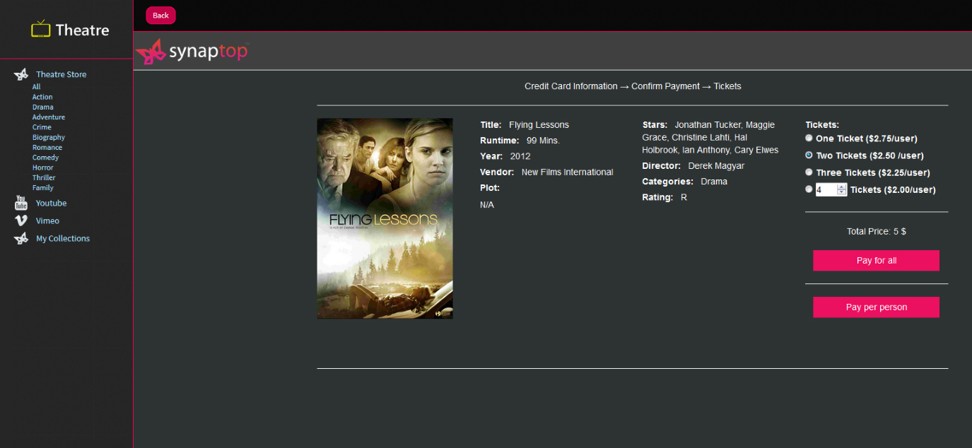Screen dimensions: 972x448
Task: Select the Three Tickets radio option
Action: click(x=809, y=172)
